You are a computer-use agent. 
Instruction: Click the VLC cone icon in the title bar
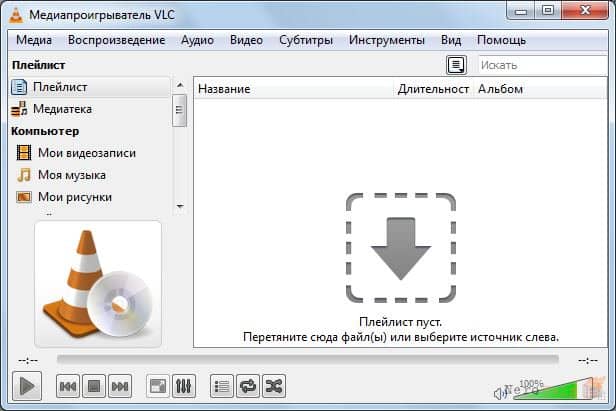click(16, 15)
